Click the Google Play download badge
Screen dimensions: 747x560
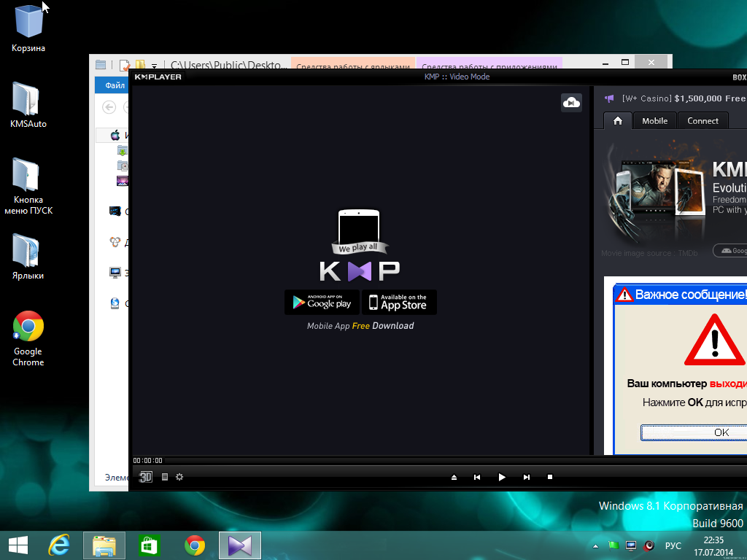click(322, 303)
